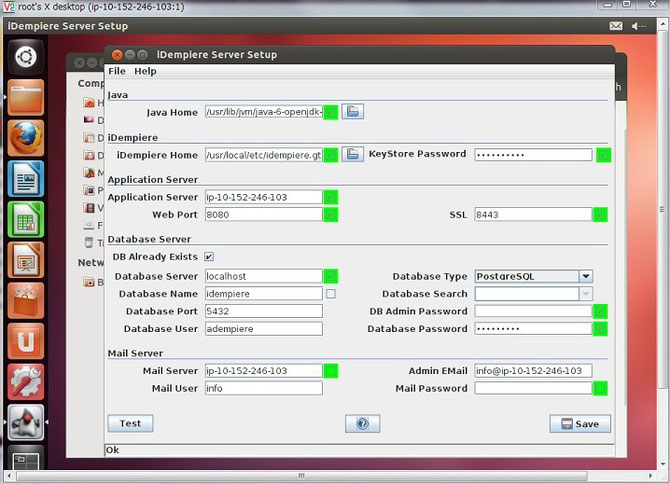
Task: Open LibreOffice Writer dock icon
Action: click(26, 179)
